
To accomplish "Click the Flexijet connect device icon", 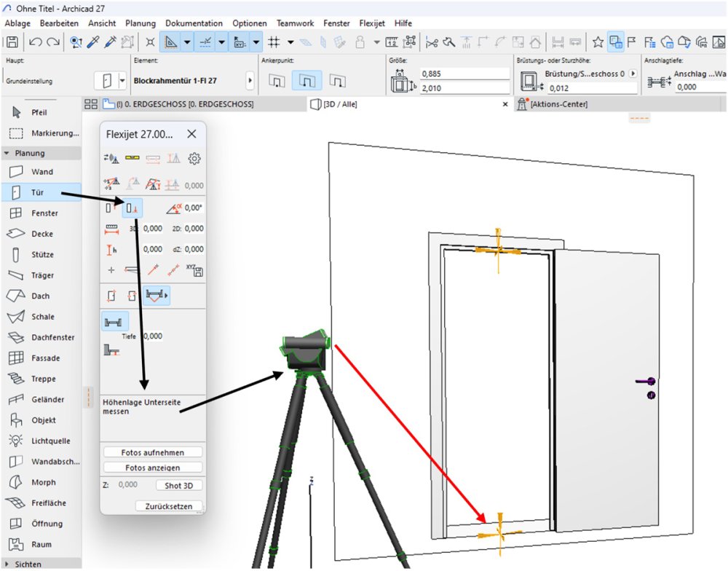I will (x=111, y=159).
